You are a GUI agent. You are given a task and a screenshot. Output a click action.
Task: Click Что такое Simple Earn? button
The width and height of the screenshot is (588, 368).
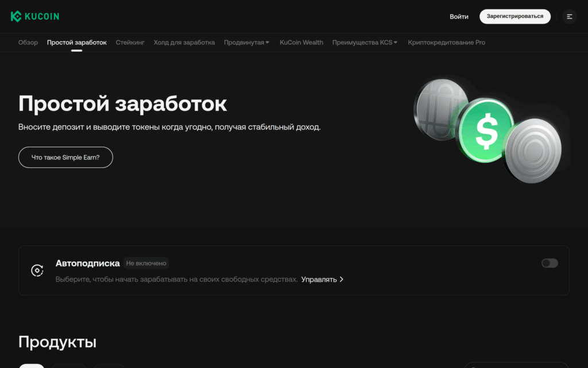tap(65, 158)
